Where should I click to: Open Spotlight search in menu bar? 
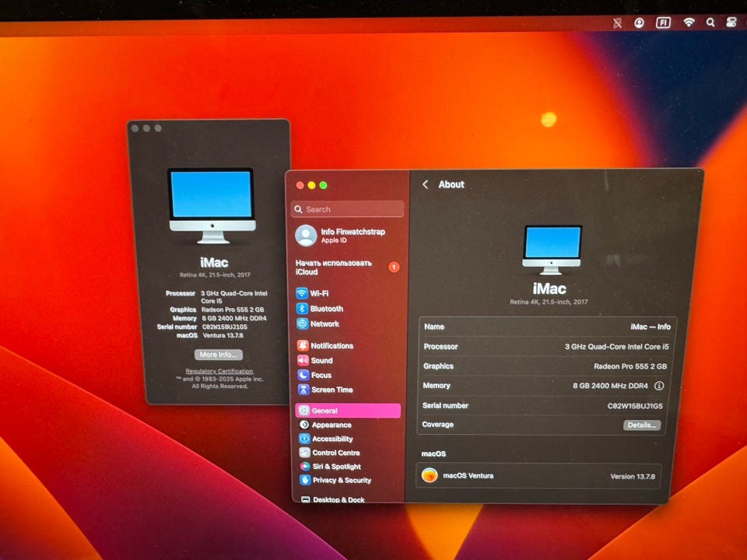click(x=710, y=23)
